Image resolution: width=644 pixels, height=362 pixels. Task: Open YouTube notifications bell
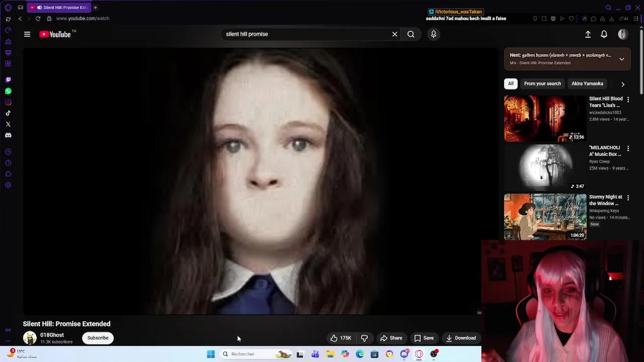(x=604, y=34)
